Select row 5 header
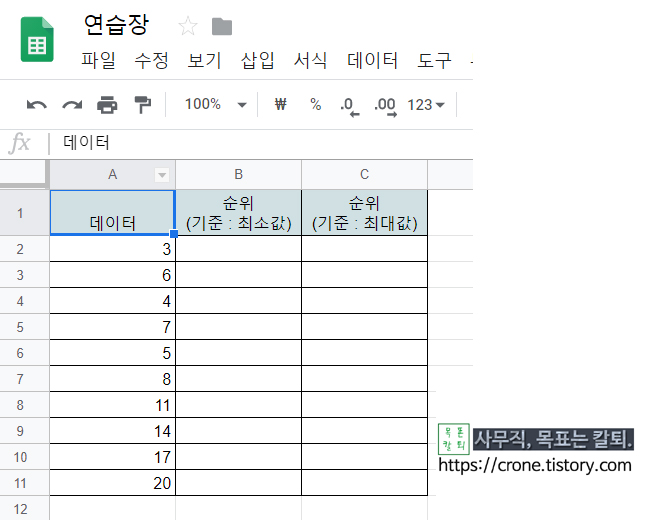 (x=24, y=327)
